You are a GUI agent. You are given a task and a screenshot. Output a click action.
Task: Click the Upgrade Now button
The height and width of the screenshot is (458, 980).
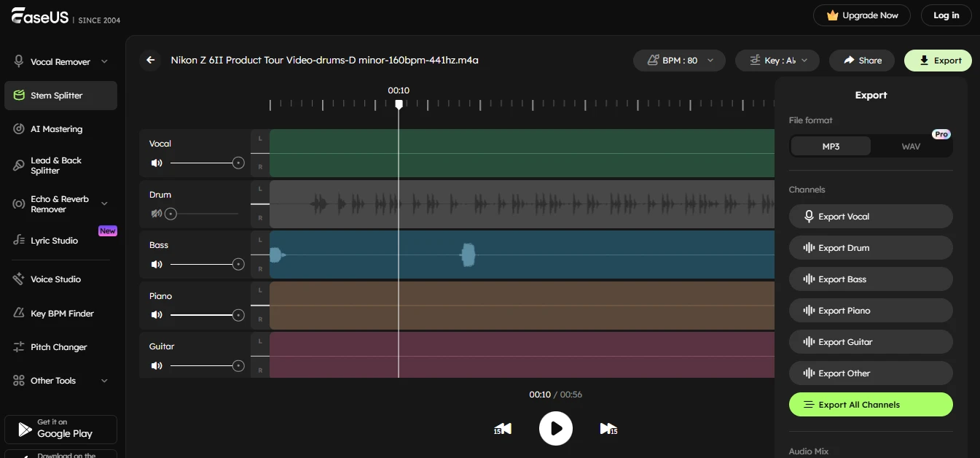tap(862, 15)
